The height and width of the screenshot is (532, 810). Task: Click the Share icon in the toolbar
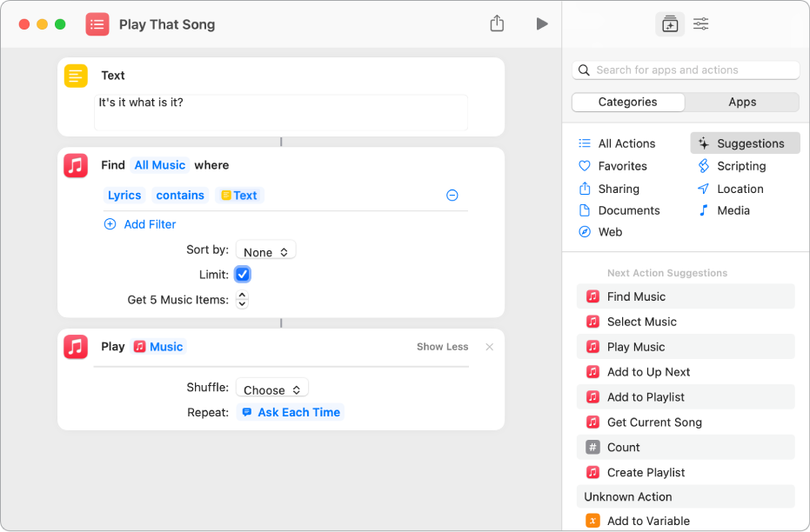click(x=497, y=23)
